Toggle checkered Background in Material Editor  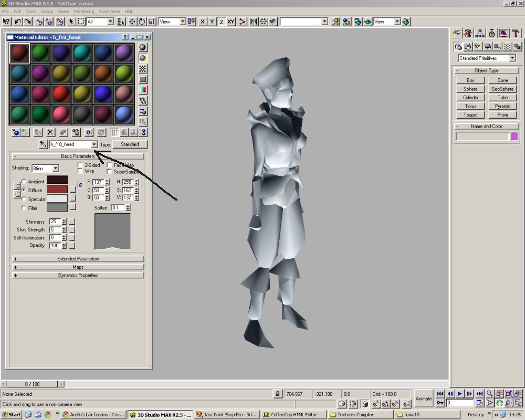(x=143, y=69)
